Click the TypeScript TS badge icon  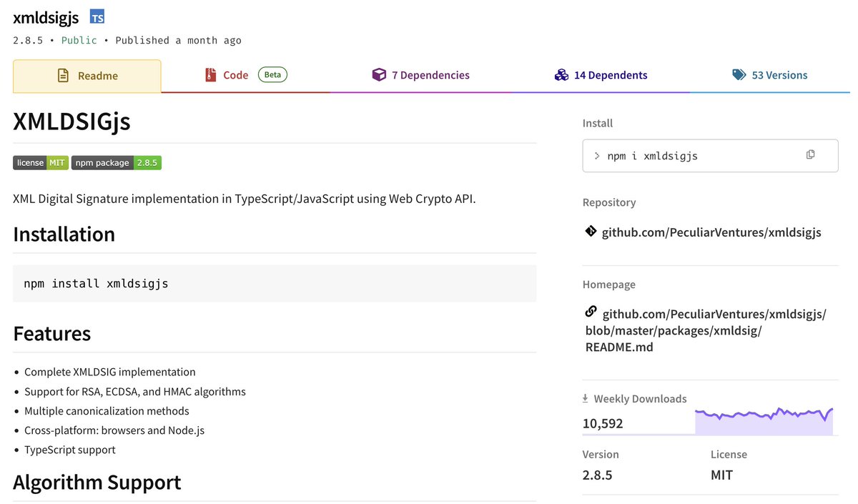click(97, 17)
